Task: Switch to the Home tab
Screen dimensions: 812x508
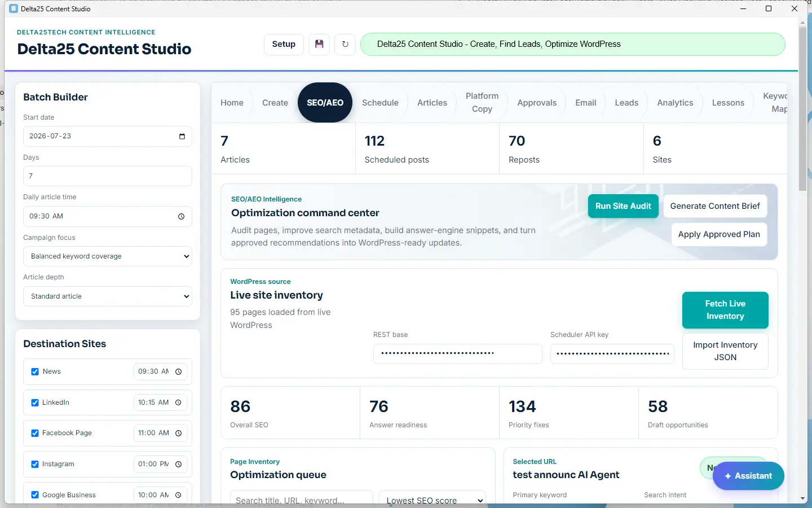Action: coord(232,103)
